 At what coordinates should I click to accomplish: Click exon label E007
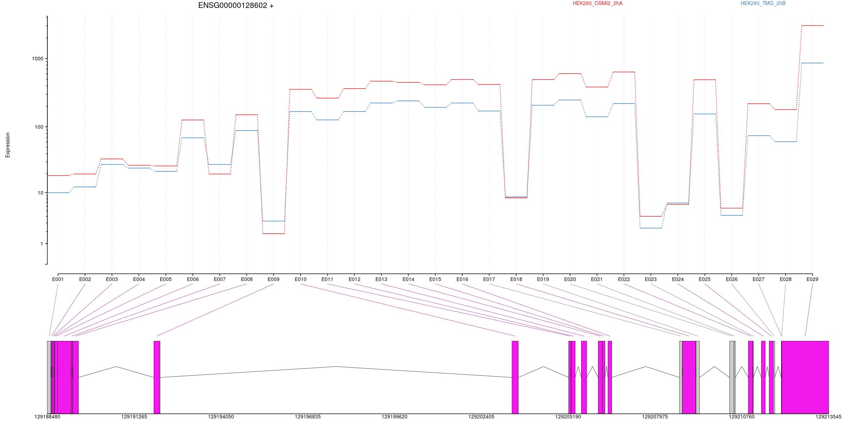click(x=220, y=279)
